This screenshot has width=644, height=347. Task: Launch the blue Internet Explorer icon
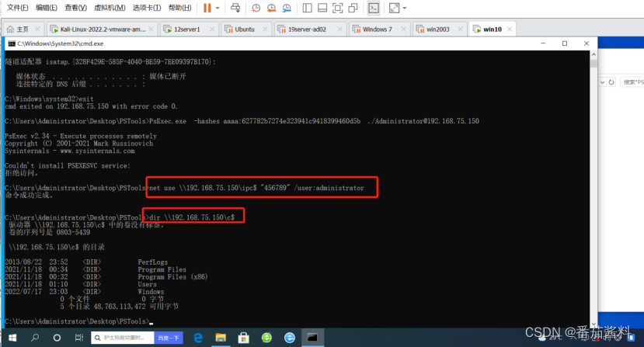(290, 338)
